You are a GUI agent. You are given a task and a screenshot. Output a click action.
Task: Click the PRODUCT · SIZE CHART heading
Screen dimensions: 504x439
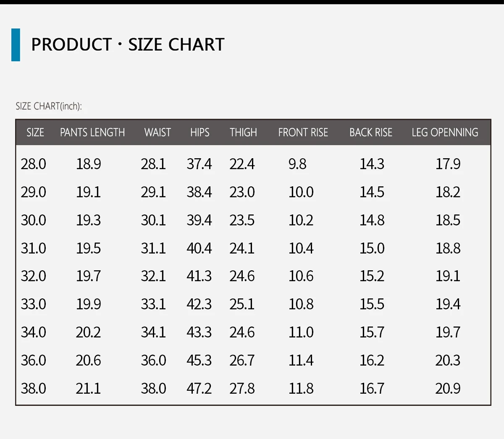(128, 44)
